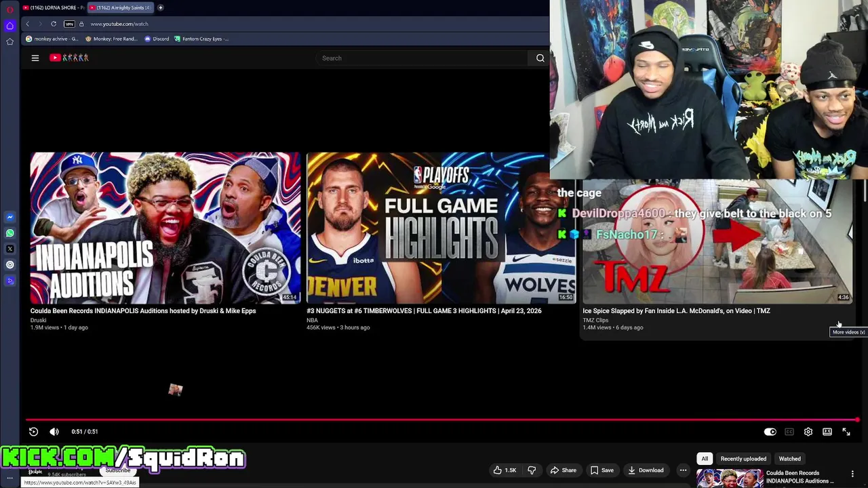Open the monkey achrive bookmark

52,39
